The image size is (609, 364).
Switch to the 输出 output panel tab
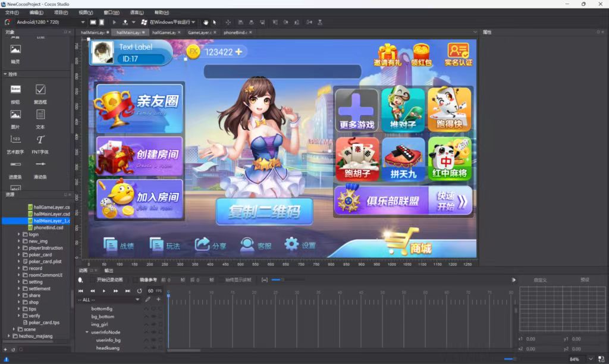(109, 271)
